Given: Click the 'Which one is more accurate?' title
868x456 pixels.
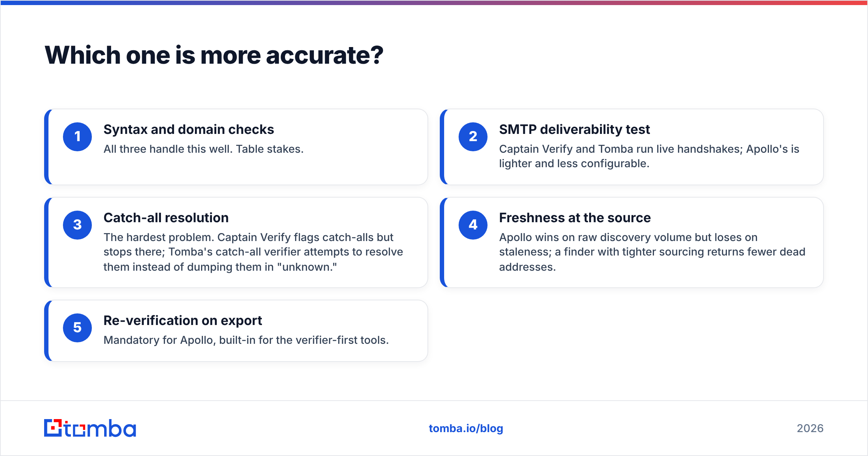Looking at the screenshot, I should 214,55.
